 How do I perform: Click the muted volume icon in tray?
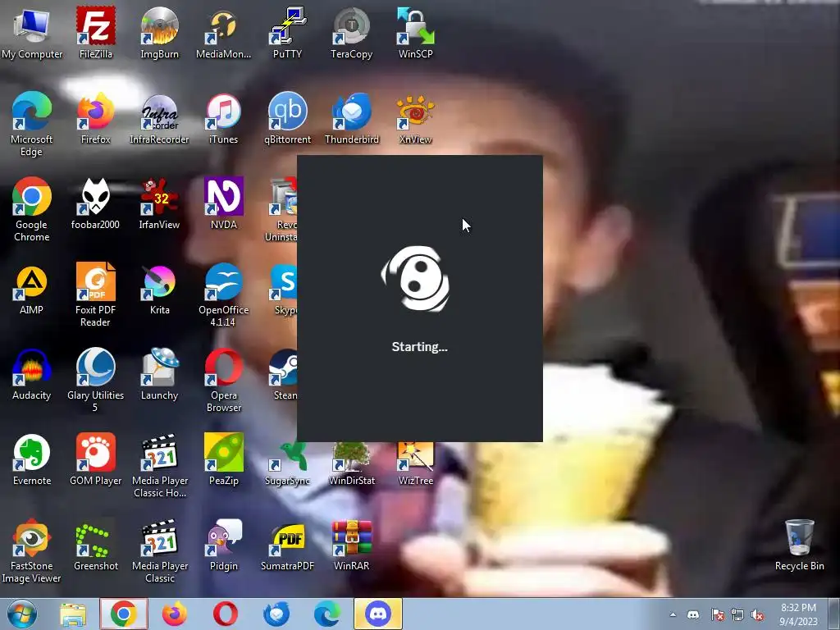[757, 615]
